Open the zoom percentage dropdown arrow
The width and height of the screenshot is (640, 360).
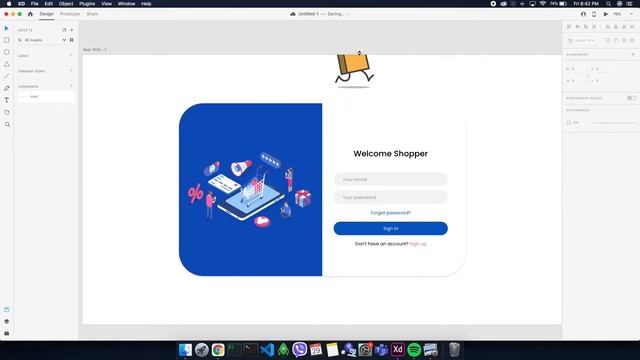click(x=631, y=14)
